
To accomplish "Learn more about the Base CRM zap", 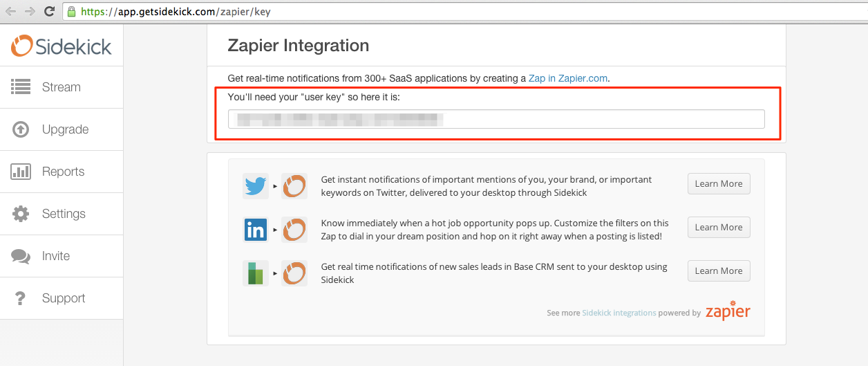I will 719,271.
